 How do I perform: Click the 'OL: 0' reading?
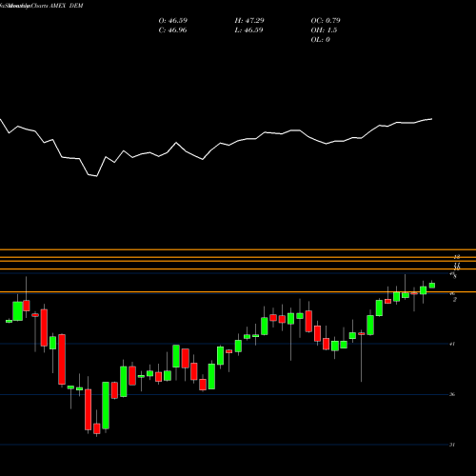320,40
